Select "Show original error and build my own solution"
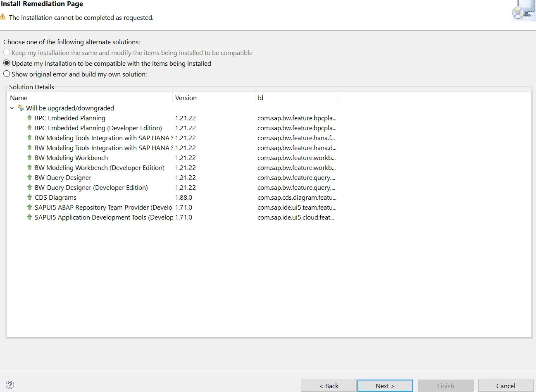Image resolution: width=536 pixels, height=392 pixels. tap(7, 74)
